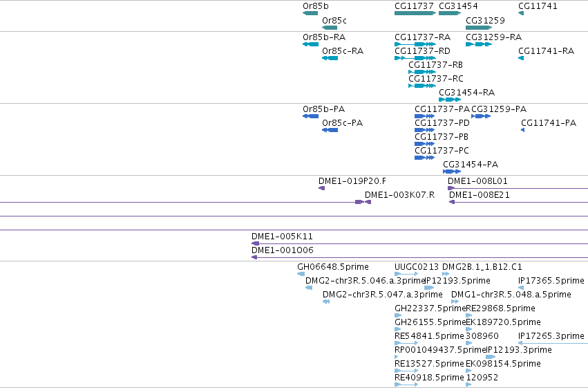This screenshot has height=388, width=588.
Task: Open EST RP001049437.5prime
Action: click(x=440, y=351)
